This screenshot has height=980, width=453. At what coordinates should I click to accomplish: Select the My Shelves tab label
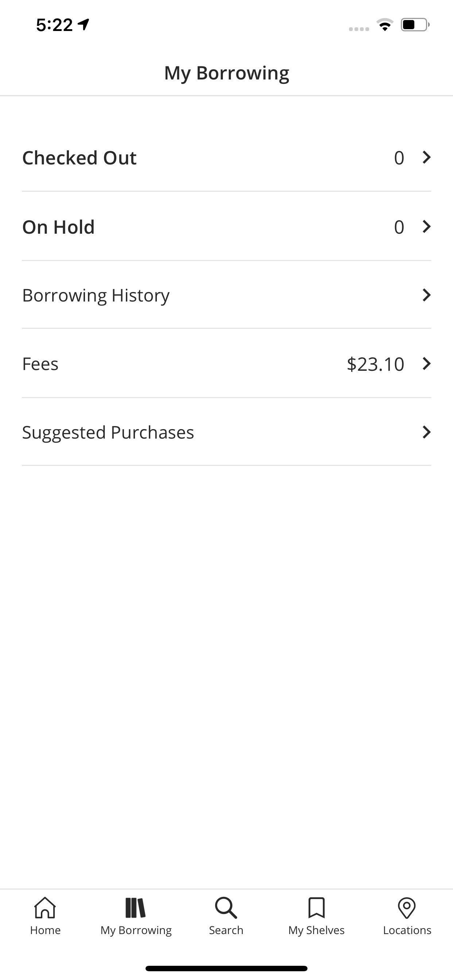point(316,930)
